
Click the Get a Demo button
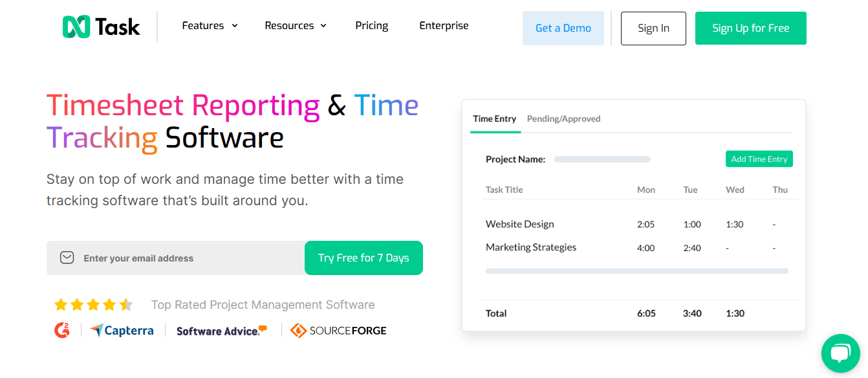pos(563,28)
